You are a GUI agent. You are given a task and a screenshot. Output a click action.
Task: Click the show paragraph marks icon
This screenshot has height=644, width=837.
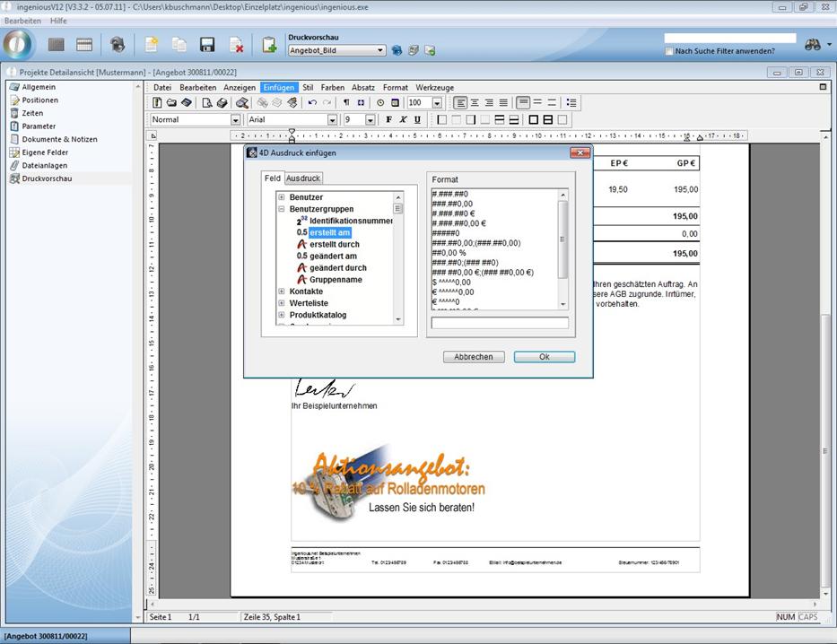[x=346, y=103]
